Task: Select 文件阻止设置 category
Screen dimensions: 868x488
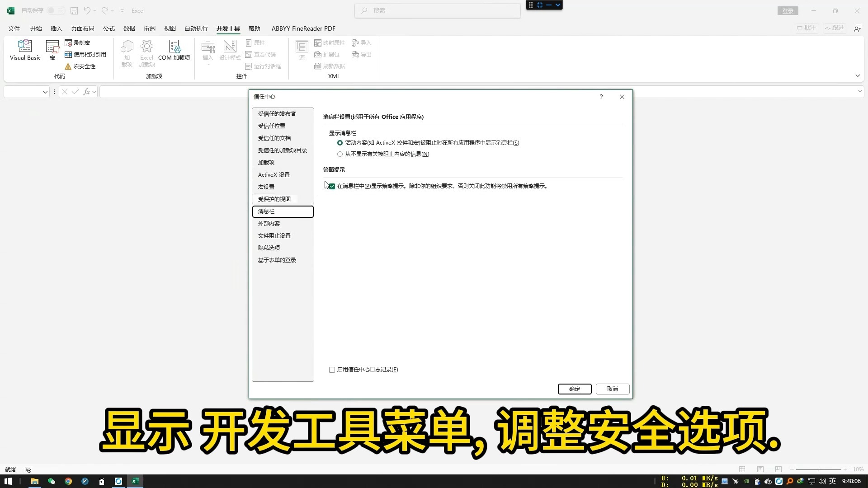Action: (x=283, y=236)
